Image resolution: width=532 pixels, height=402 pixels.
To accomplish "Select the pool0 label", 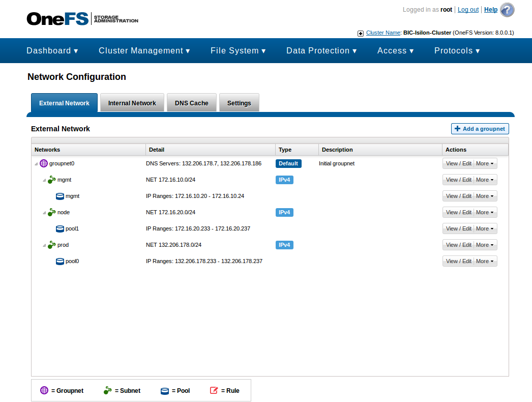I will tap(72, 261).
